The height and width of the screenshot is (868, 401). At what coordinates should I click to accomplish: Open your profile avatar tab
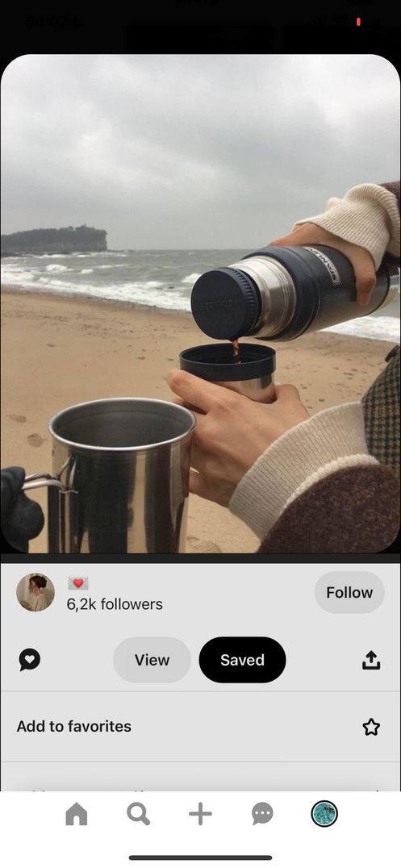point(324,814)
